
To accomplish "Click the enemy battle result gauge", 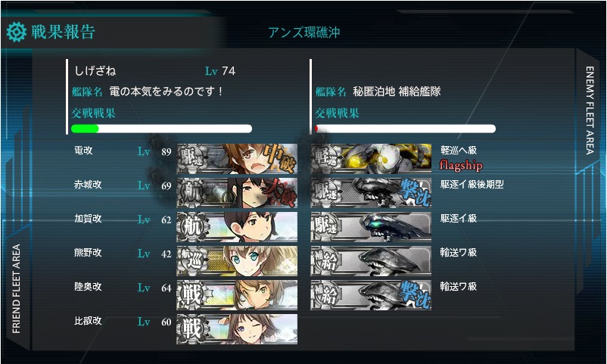I will coord(406,129).
